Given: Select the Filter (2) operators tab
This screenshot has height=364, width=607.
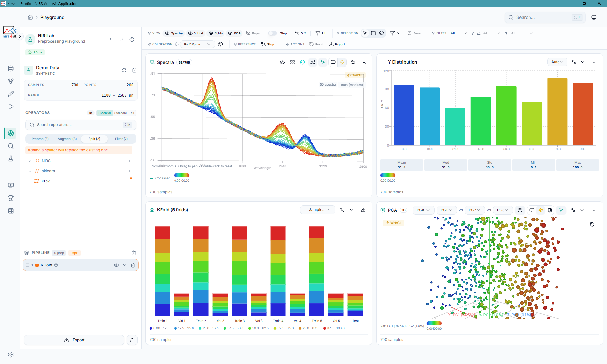Looking at the screenshot, I should (x=121, y=139).
